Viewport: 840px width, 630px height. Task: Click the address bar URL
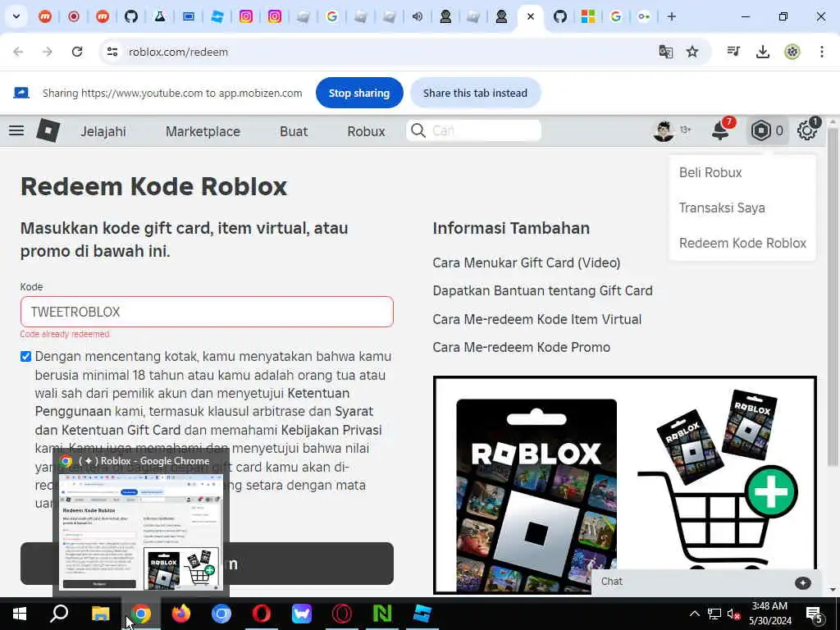(x=178, y=52)
